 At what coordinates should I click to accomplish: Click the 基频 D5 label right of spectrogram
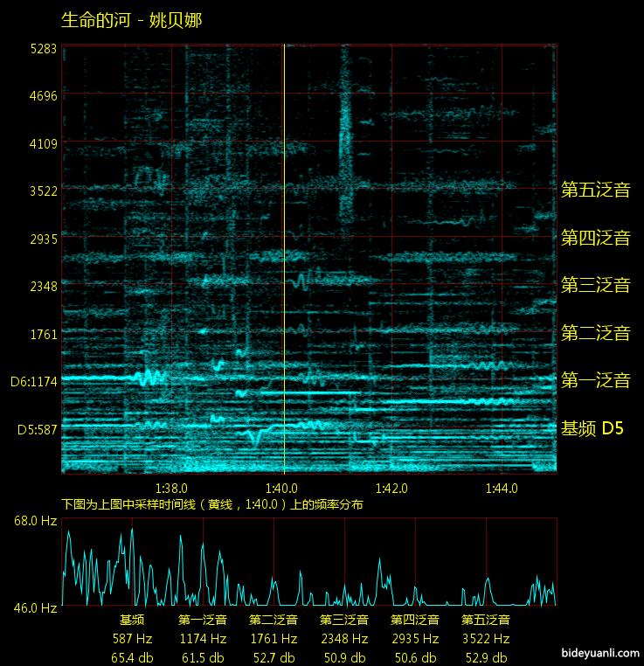click(592, 428)
